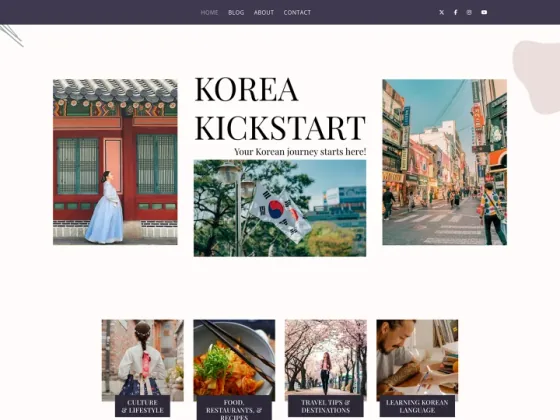Go to the Home nav item
The height and width of the screenshot is (420, 560).
pyautogui.click(x=209, y=12)
